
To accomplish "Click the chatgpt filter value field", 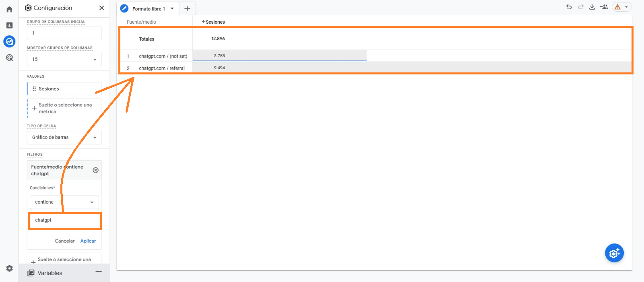I will [x=64, y=220].
